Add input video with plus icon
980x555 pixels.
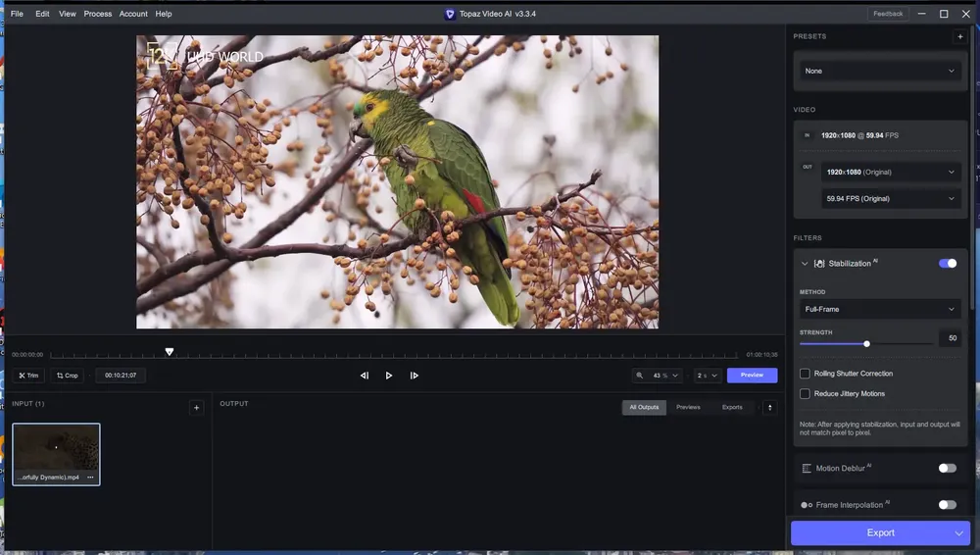coord(196,408)
